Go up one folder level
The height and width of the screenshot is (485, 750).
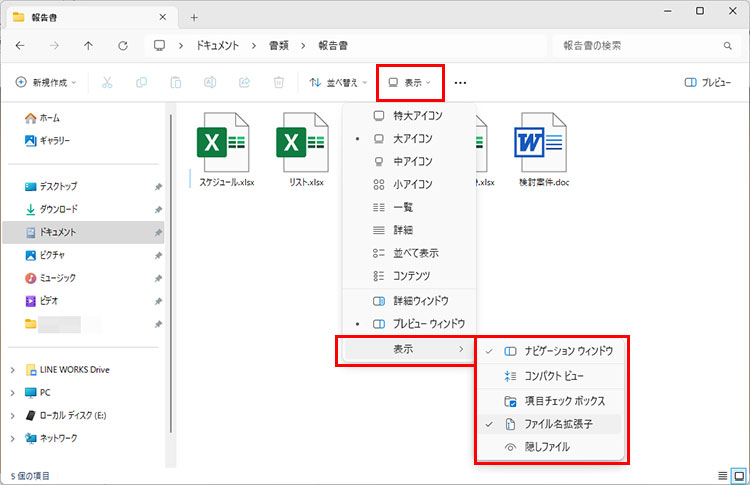pos(88,46)
